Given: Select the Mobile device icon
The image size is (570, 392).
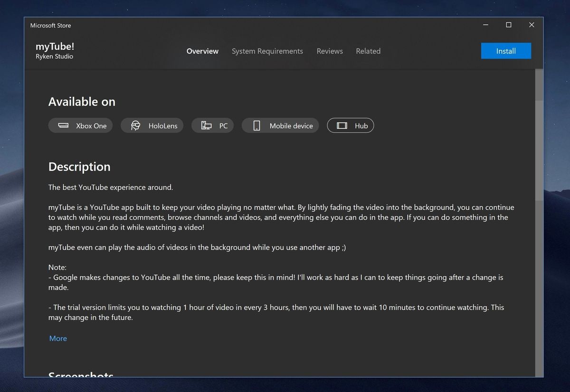Looking at the screenshot, I should 256,125.
